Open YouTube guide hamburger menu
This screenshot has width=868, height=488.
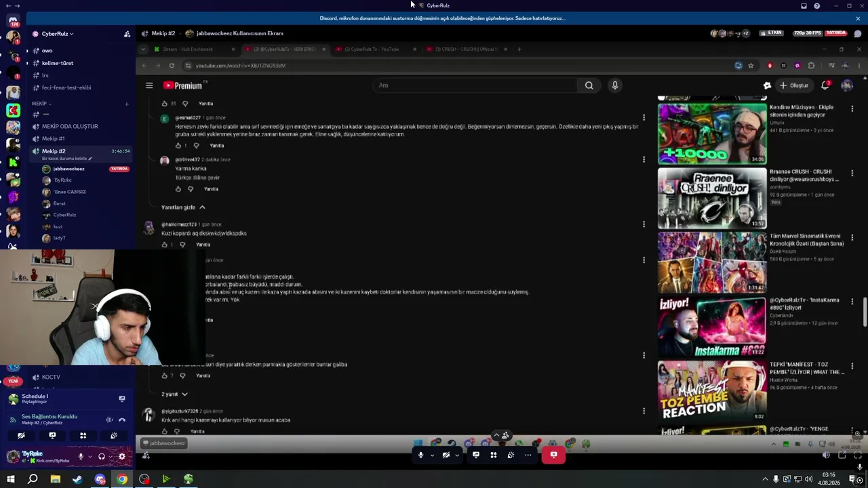[149, 85]
